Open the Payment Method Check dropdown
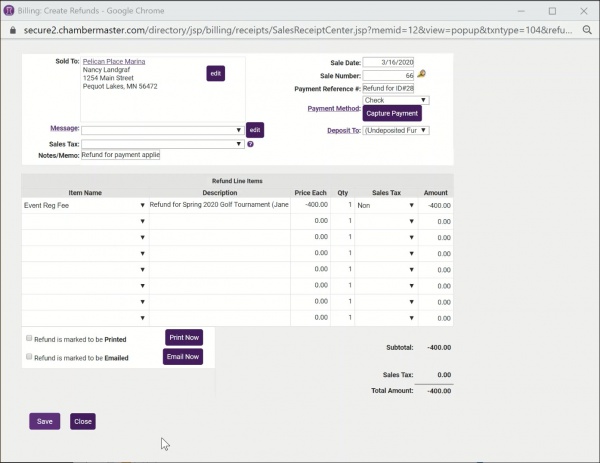 coord(396,100)
